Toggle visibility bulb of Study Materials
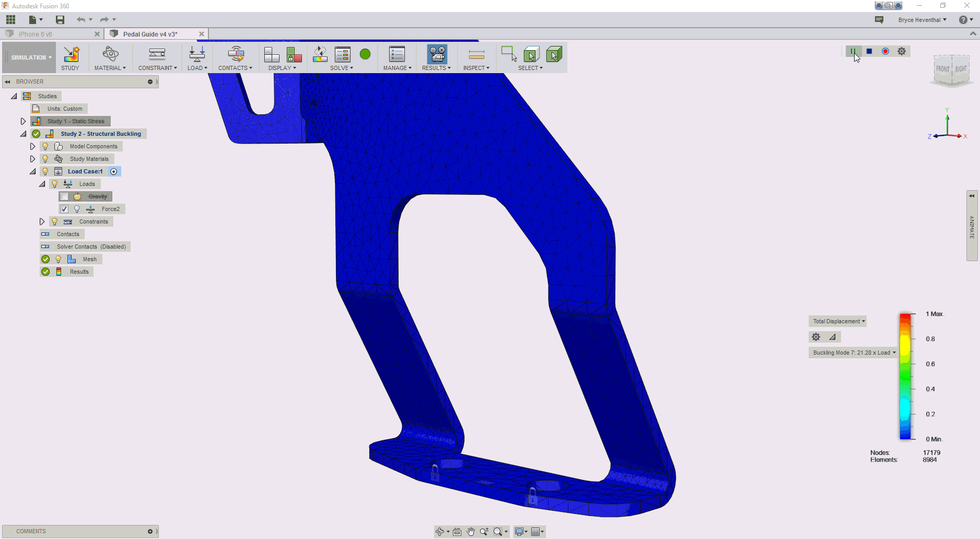 [x=45, y=159]
